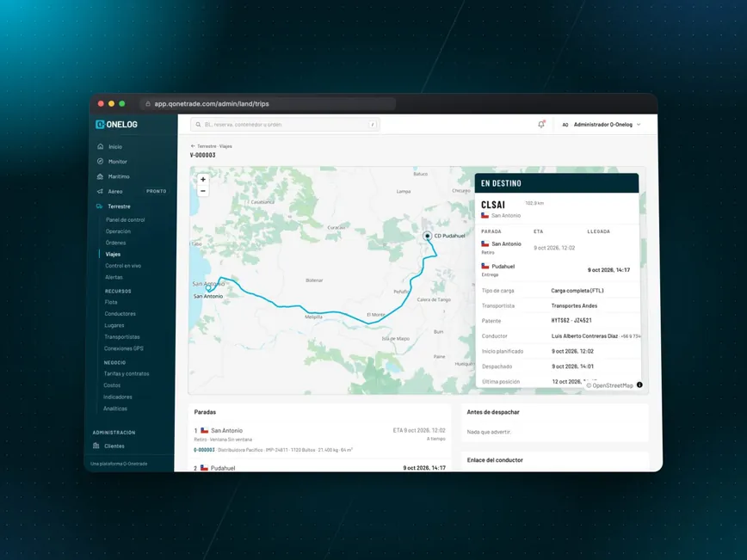Click conductor Luis Alberto Contreras Díaz
Viewport: 747px width, 560px height.
coord(584,336)
